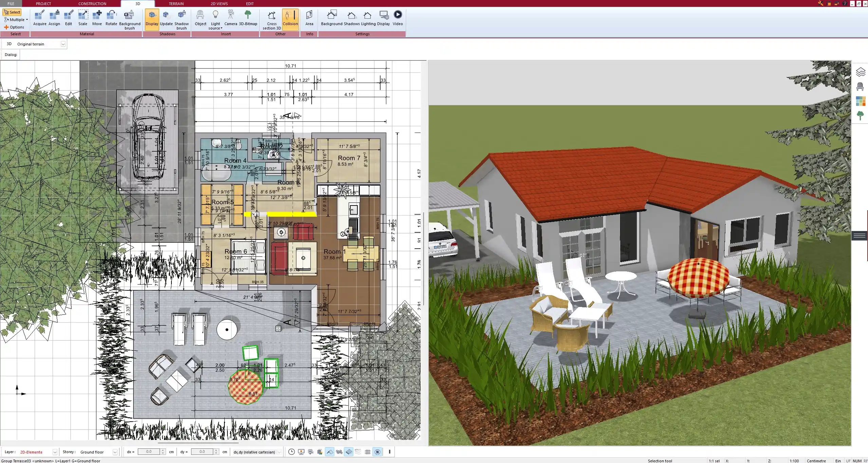Expand the Light source dropdown
This screenshot has width=868, height=463.
(x=215, y=20)
